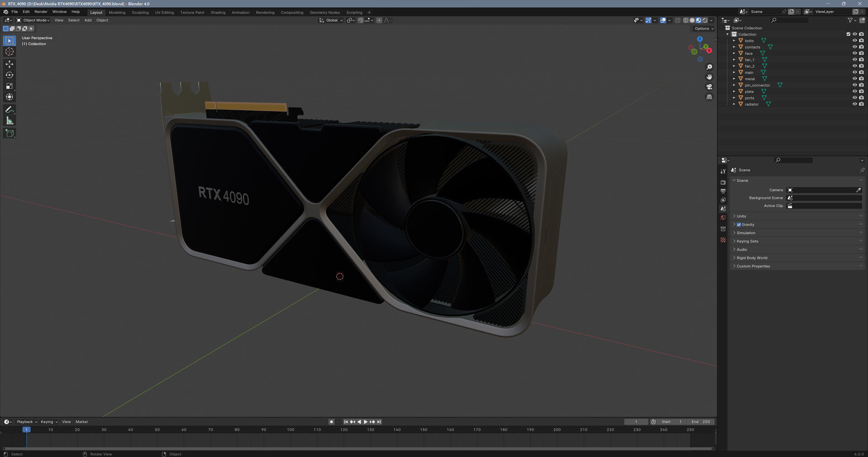Click the current frame playhead marker
Image resolution: width=868 pixels, height=457 pixels.
pos(26,429)
